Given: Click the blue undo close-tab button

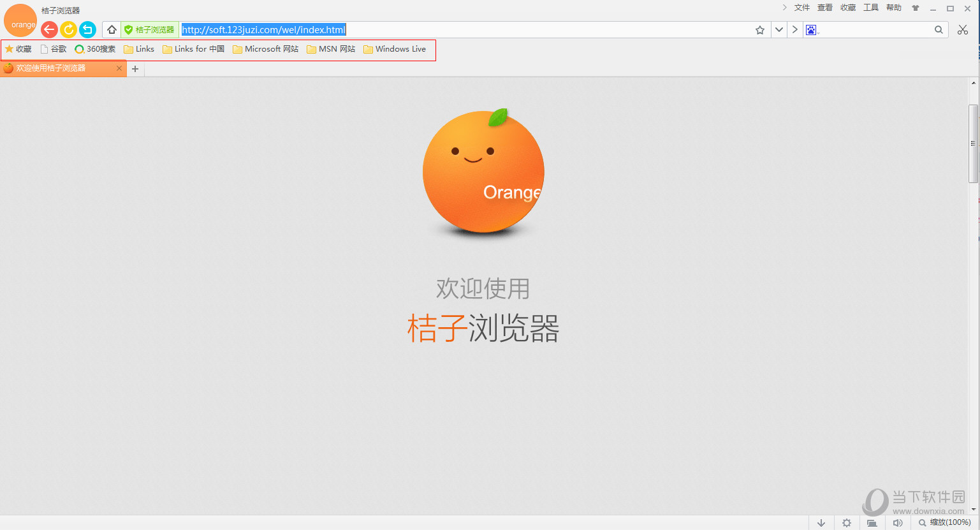Looking at the screenshot, I should tap(87, 29).
